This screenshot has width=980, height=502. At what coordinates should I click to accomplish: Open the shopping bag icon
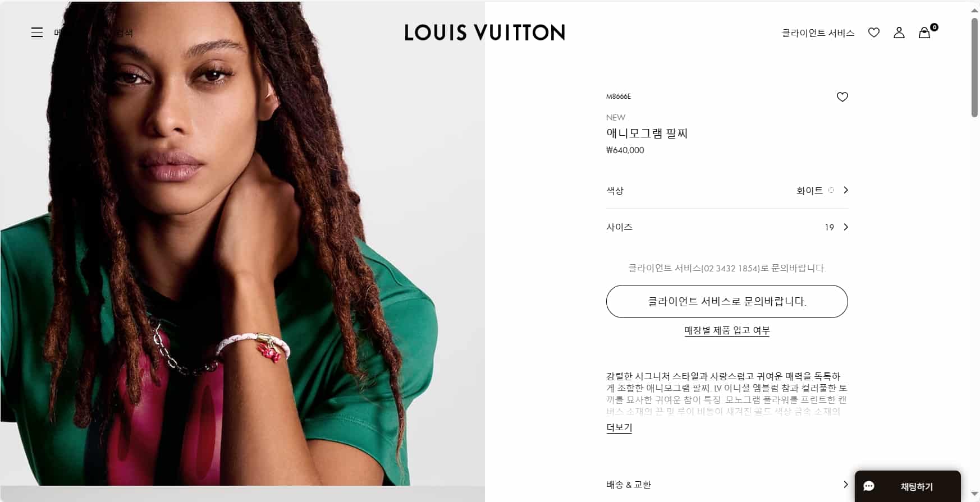pos(924,33)
